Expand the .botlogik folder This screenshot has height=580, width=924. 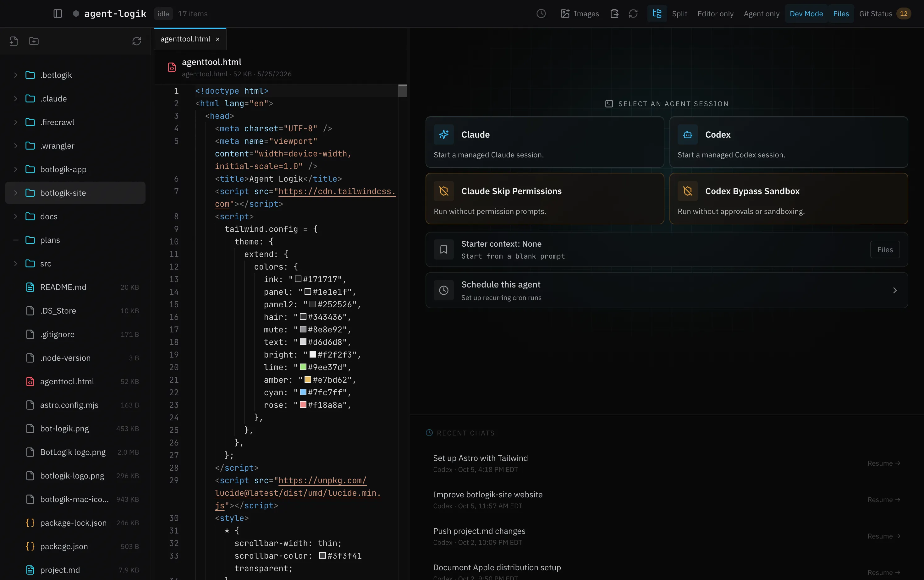tap(15, 75)
